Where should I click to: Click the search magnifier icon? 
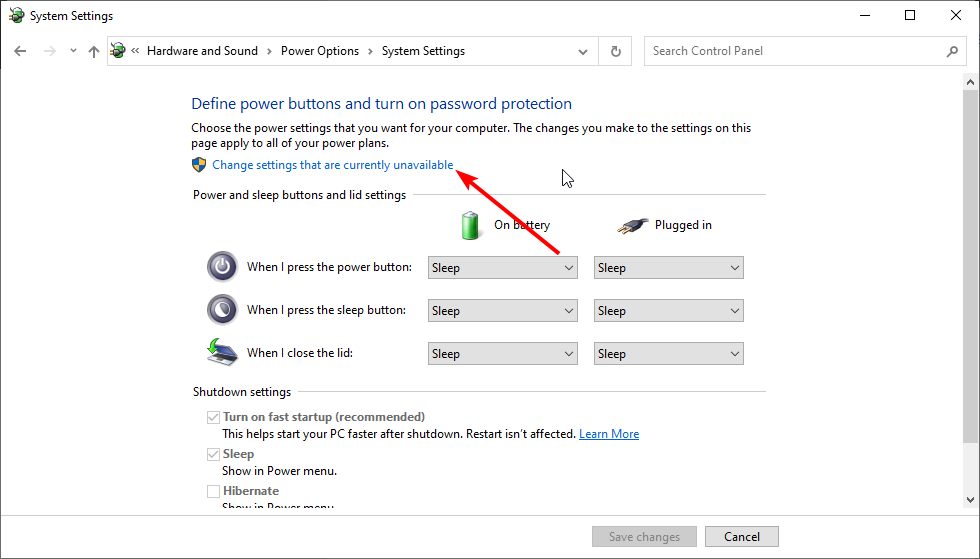952,51
